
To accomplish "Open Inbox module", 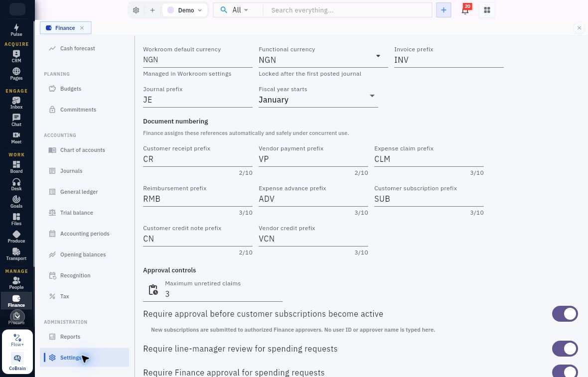I will [16, 103].
